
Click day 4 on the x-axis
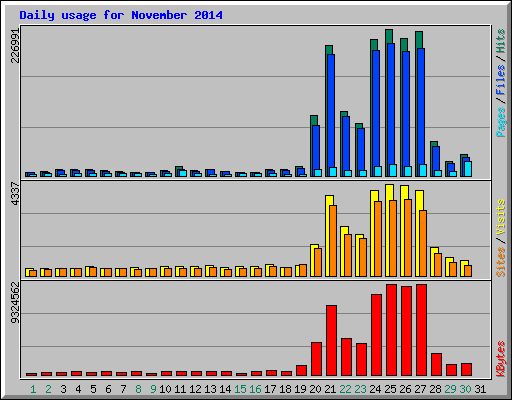click(78, 389)
